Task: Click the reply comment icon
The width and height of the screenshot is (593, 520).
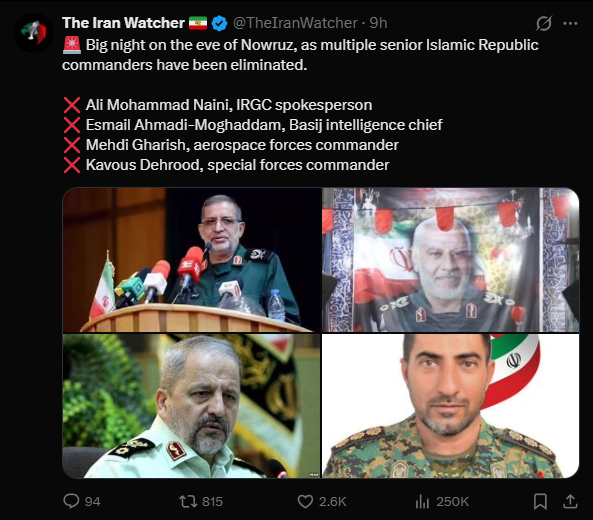Action: click(71, 501)
